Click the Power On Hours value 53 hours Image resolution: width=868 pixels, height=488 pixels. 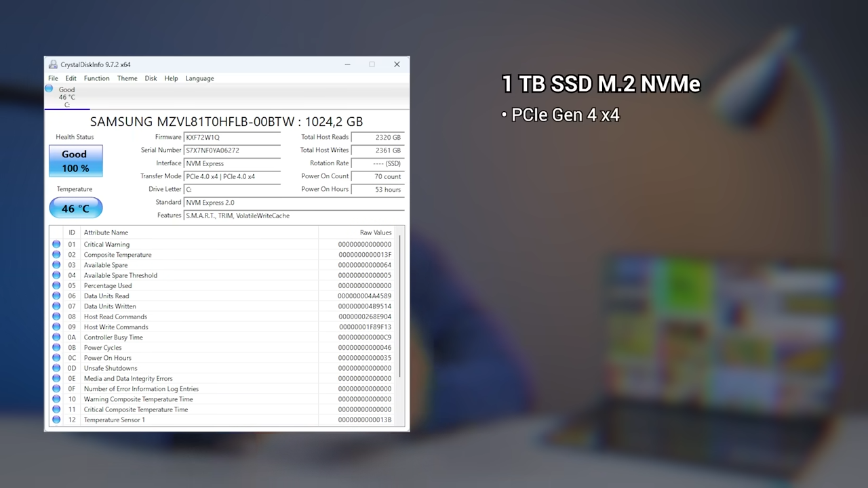[378, 189]
